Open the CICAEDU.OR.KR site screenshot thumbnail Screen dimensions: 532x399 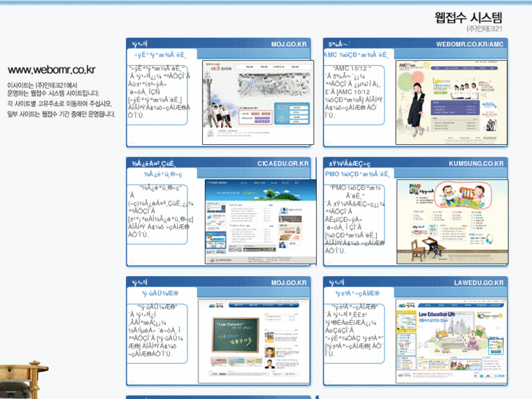[x=261, y=222]
